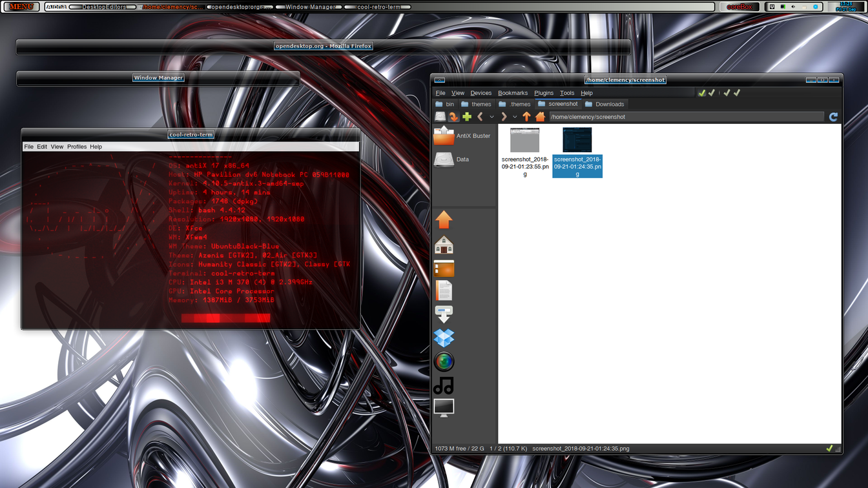Click the green-bar monitor tray icon
The height and width of the screenshot is (488, 868).
pos(783,6)
